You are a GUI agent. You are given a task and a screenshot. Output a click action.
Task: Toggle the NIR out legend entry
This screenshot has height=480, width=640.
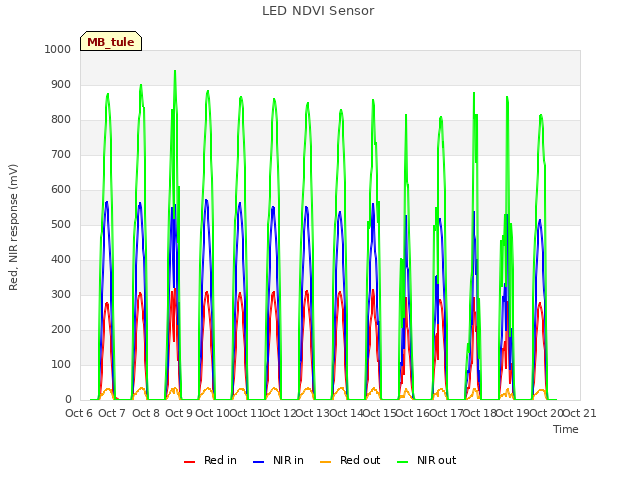point(427,460)
